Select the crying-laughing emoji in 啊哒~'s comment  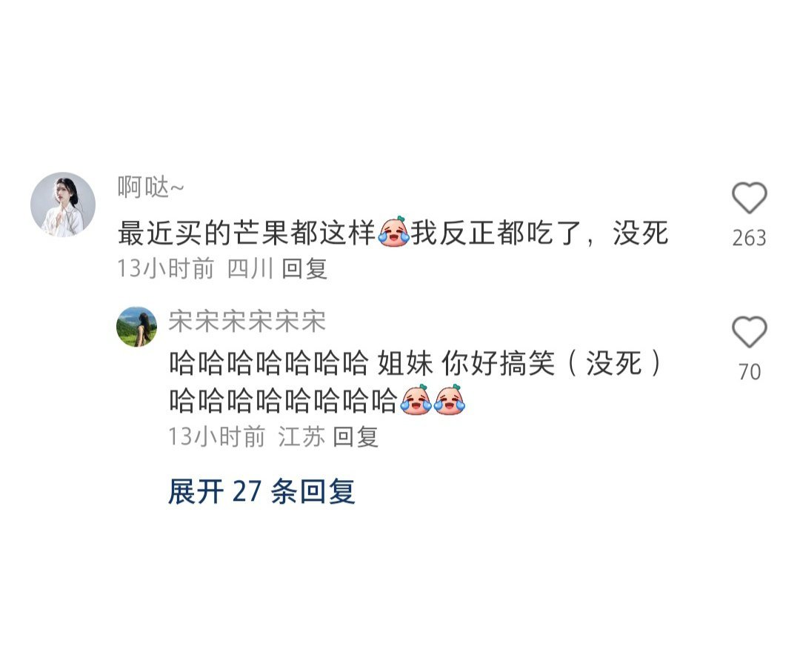pos(393,232)
